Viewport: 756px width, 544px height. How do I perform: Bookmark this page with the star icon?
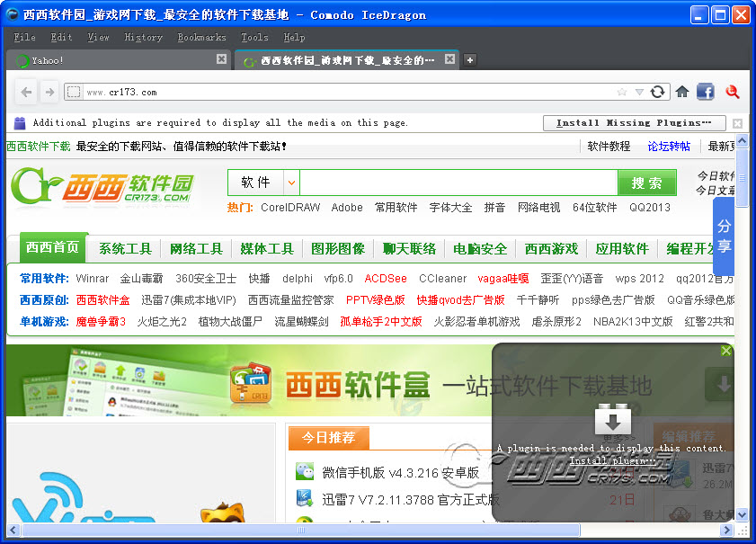pos(622,92)
